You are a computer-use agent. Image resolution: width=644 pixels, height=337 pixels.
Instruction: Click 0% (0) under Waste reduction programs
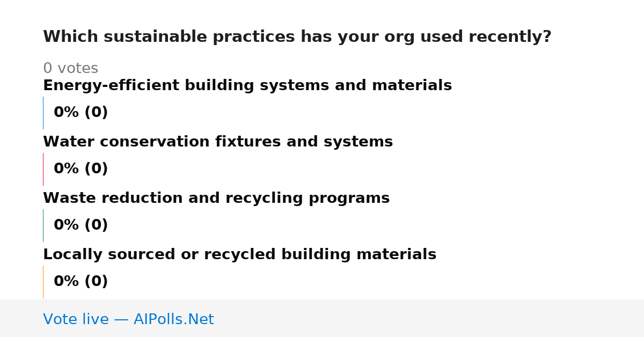pos(81,225)
